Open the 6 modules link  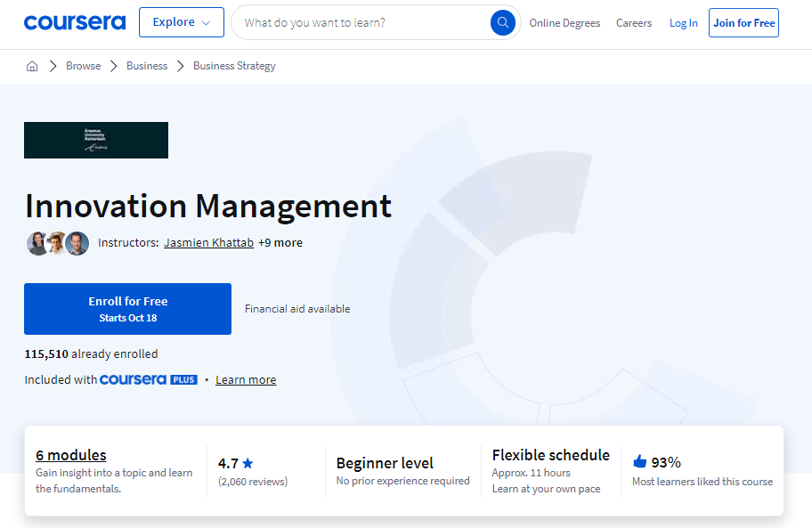point(71,455)
